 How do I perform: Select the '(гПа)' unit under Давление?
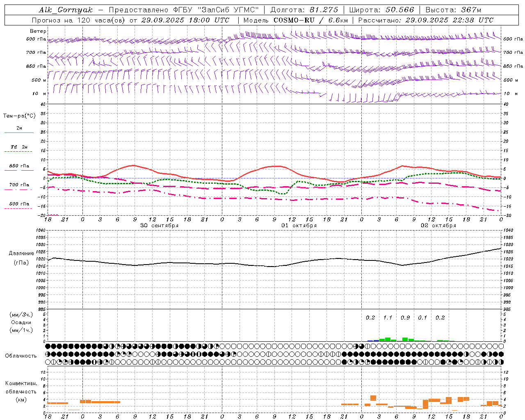[x=21, y=263]
